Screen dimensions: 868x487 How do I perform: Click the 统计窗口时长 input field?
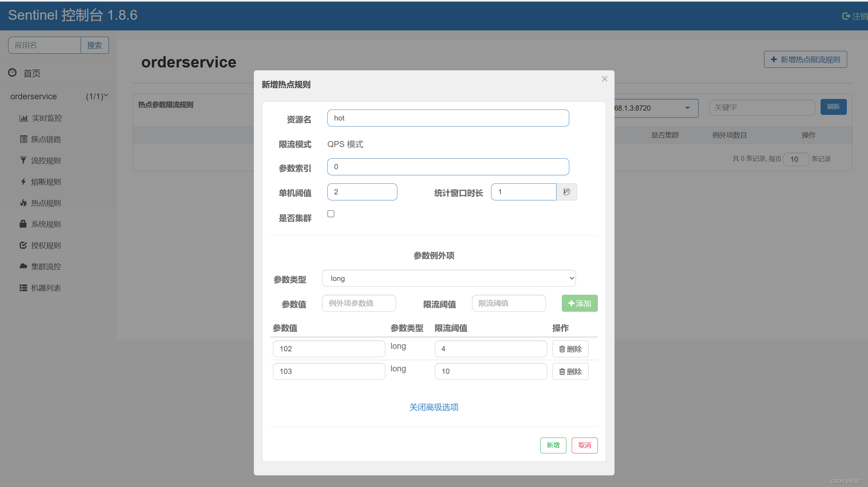524,192
